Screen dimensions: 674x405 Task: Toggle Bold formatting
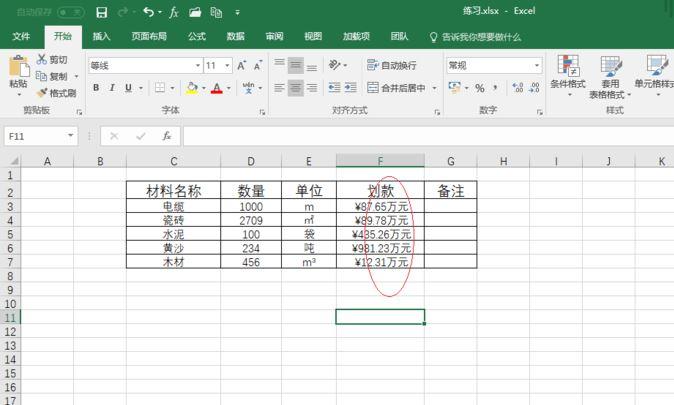pyautogui.click(x=96, y=88)
